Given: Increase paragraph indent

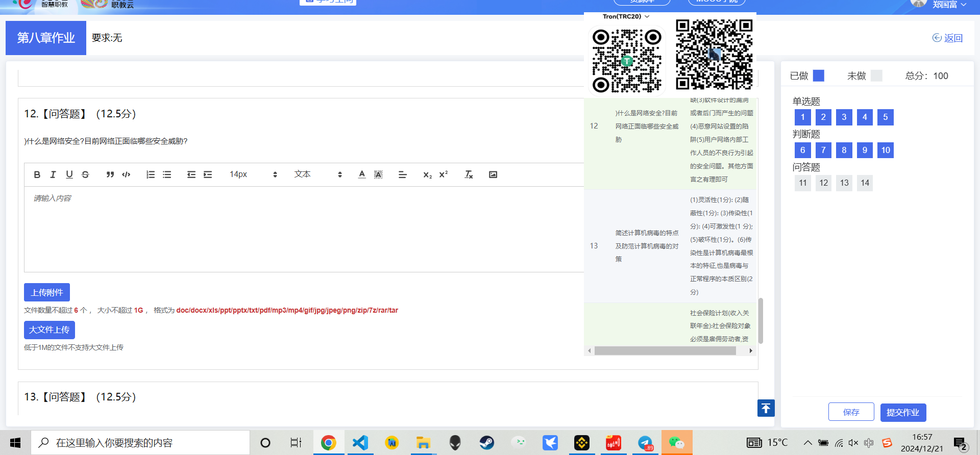Looking at the screenshot, I should tap(208, 174).
